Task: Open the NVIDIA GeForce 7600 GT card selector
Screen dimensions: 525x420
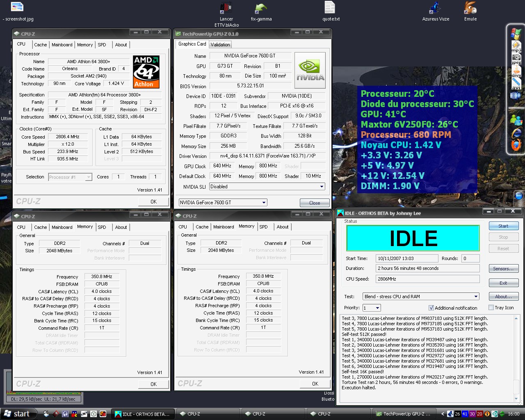Action: pos(223,202)
